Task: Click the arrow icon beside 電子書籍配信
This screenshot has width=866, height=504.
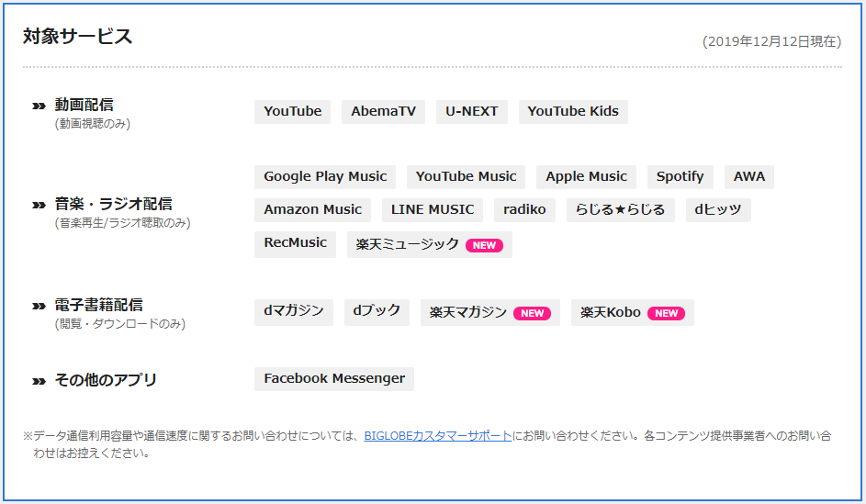Action: [x=39, y=306]
